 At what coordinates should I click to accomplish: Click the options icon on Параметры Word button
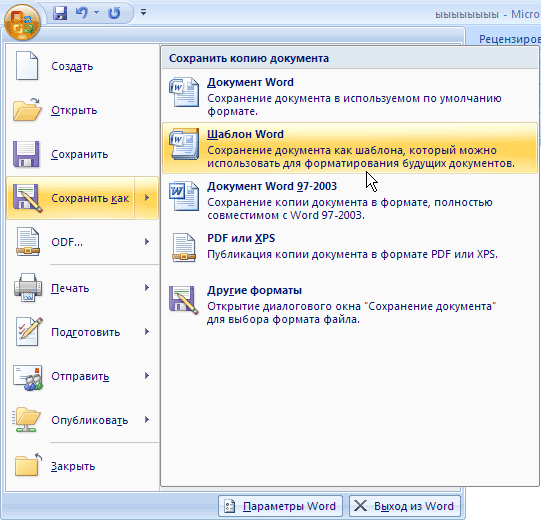230,506
